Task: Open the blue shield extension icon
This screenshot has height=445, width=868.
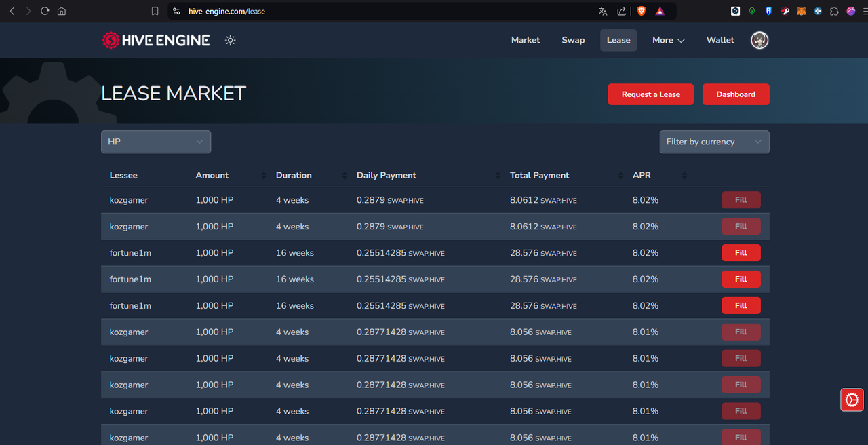Action: [x=768, y=11]
